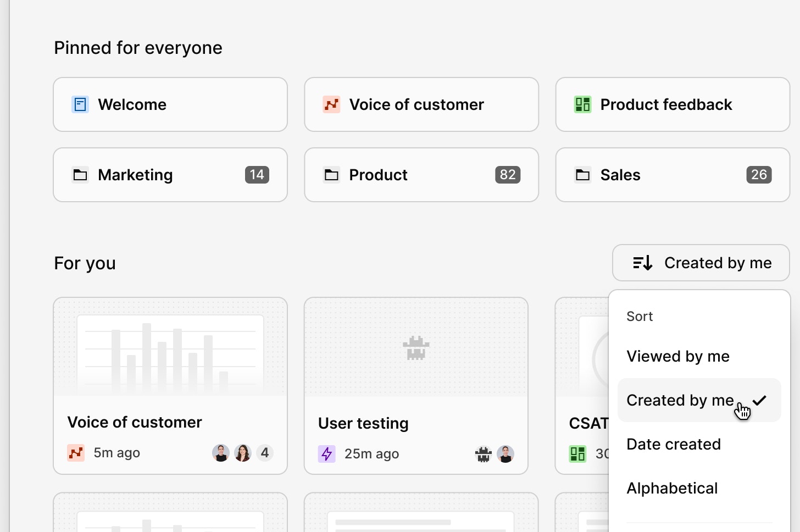Choose Date created in the Sort menu

674,444
